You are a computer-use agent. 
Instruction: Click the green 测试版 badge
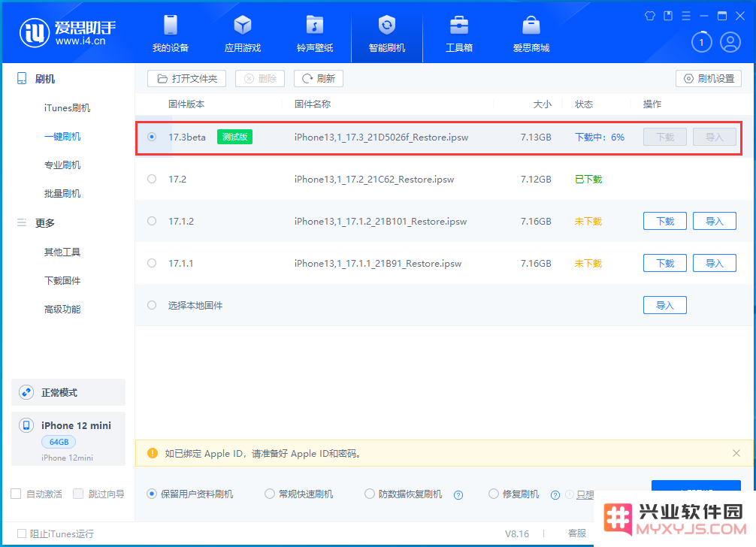234,137
